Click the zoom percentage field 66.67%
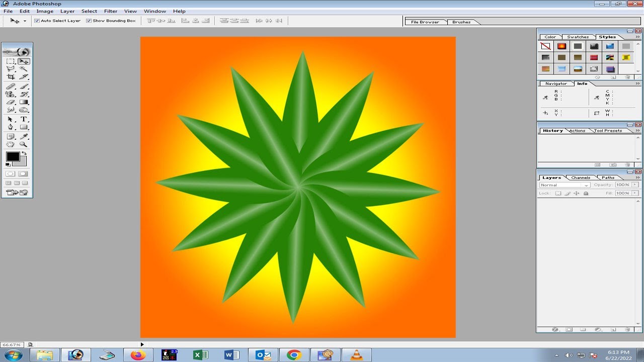 pyautogui.click(x=11, y=345)
